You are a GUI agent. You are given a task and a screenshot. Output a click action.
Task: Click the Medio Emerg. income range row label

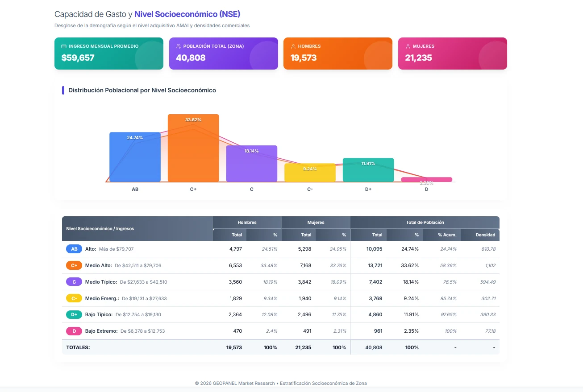coord(126,298)
